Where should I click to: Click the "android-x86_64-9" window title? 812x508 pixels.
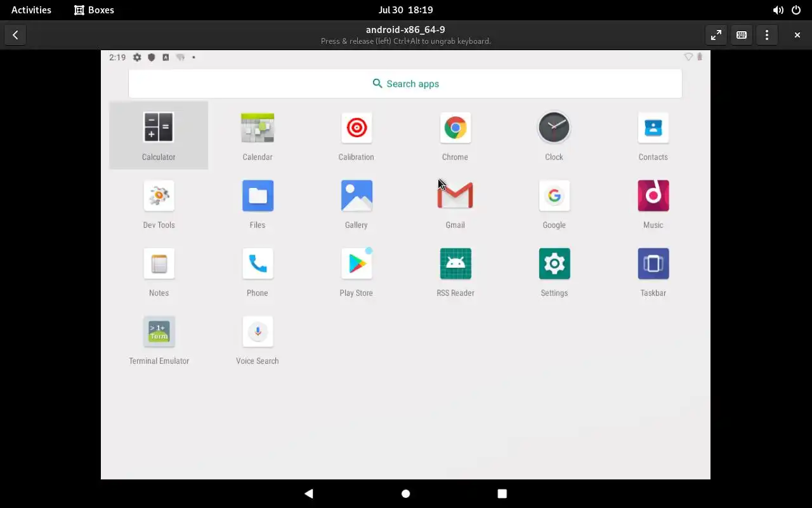405,30
